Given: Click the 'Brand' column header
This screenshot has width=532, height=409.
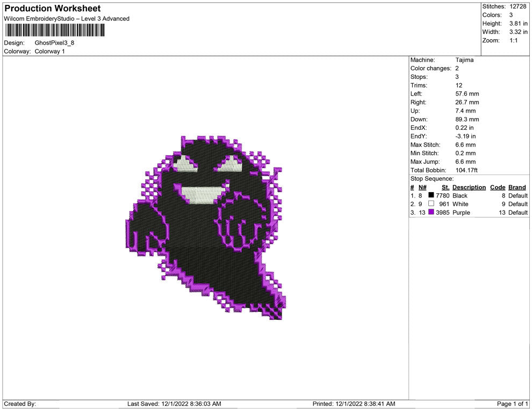Looking at the screenshot, I should pos(517,187).
